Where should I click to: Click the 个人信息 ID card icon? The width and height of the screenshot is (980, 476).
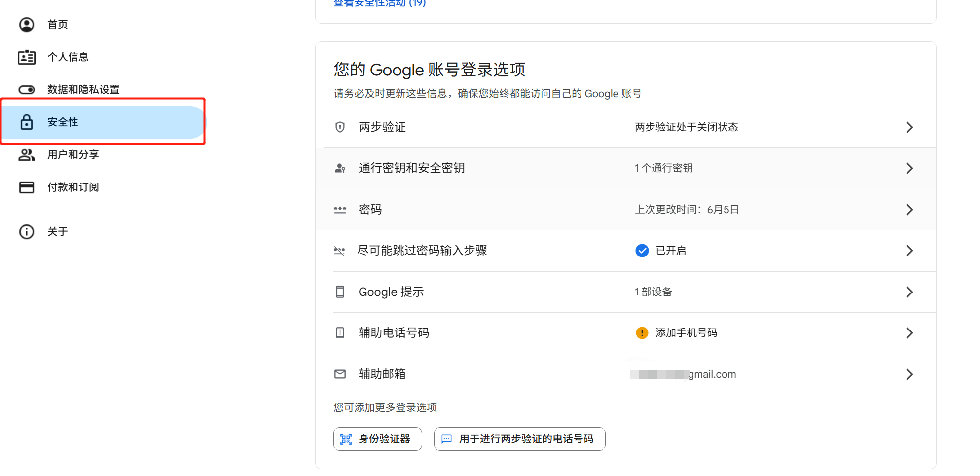(27, 57)
